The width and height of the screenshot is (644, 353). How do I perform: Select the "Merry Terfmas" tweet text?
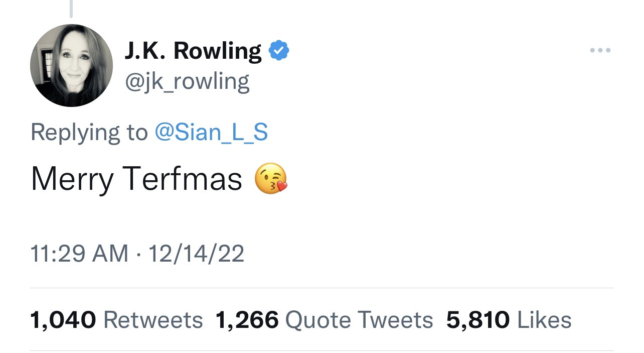(136, 179)
